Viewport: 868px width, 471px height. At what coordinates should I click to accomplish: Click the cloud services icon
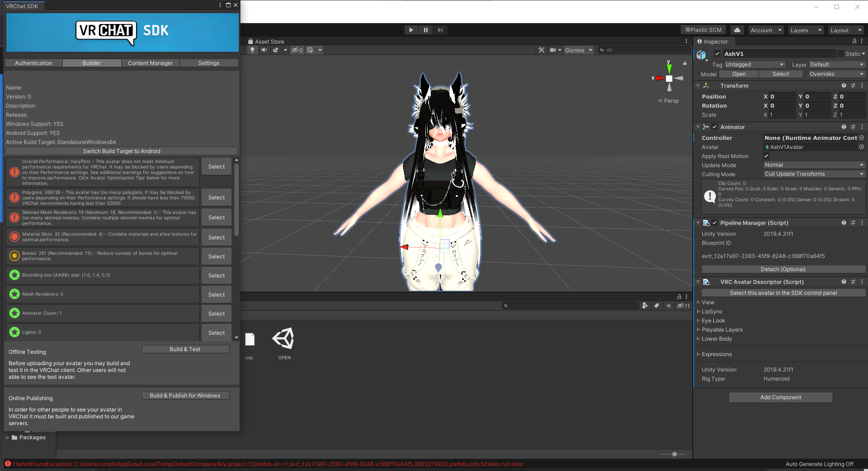pos(737,30)
